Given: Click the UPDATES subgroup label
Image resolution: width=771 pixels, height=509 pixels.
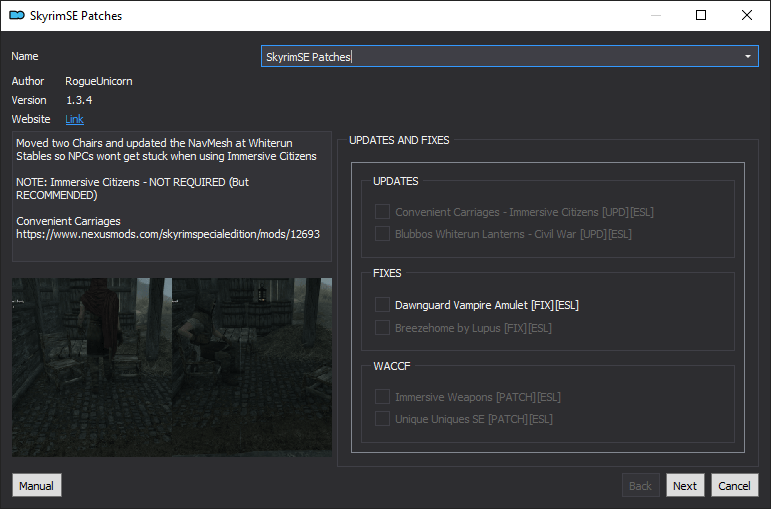Looking at the screenshot, I should pyautogui.click(x=395, y=181).
